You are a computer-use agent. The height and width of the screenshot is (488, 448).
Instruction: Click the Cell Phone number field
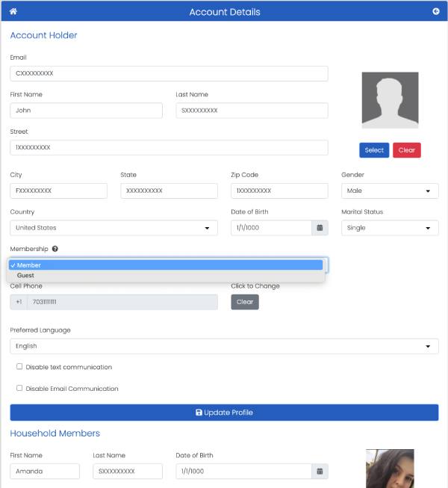pyautogui.click(x=122, y=302)
